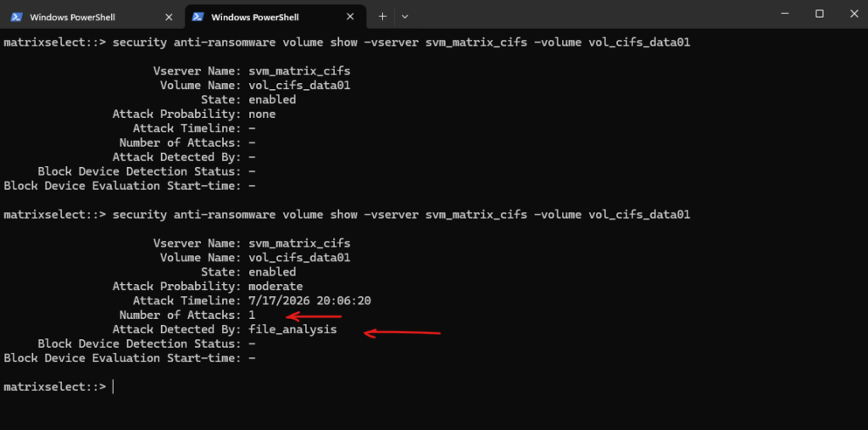The height and width of the screenshot is (430, 868).
Task: Click the moderate attack probability value
Action: (275, 287)
